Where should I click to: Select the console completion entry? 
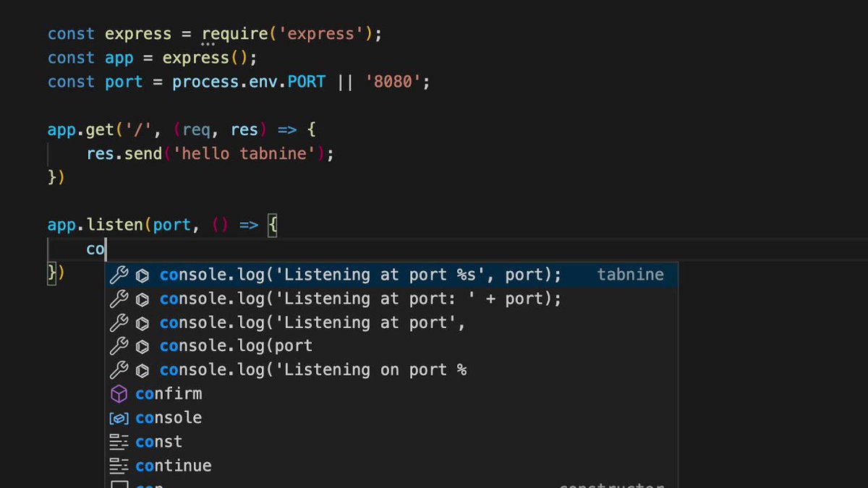pos(168,417)
